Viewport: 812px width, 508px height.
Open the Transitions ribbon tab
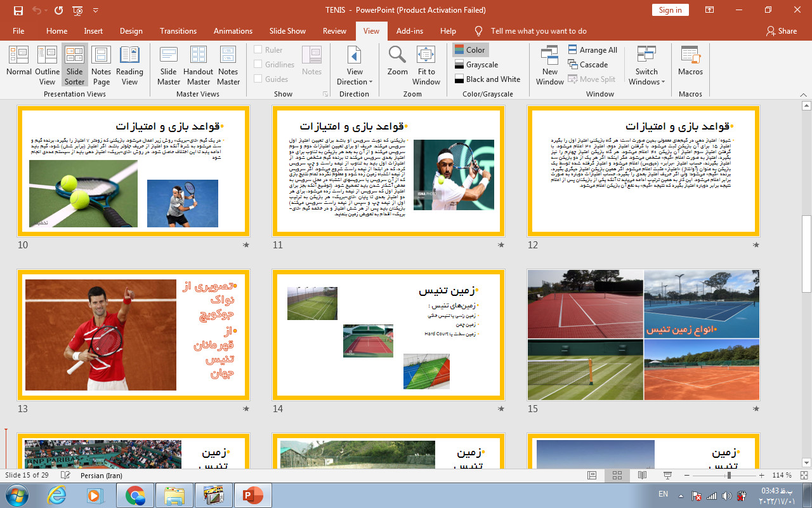pyautogui.click(x=178, y=30)
